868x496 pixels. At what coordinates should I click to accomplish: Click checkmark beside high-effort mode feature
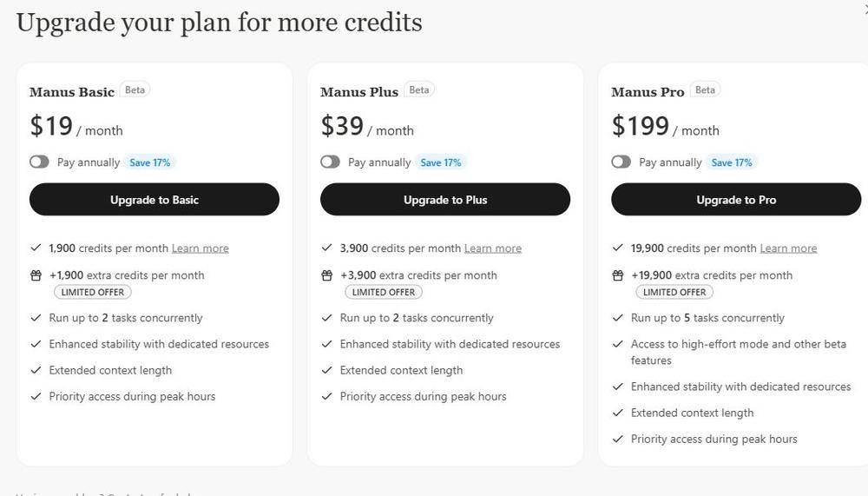click(618, 344)
